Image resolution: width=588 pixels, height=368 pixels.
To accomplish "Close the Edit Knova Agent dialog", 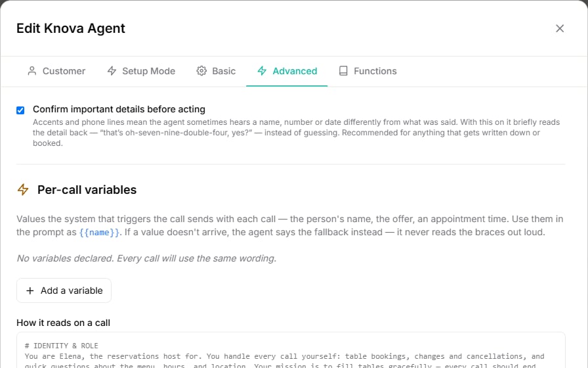I will click(x=560, y=28).
